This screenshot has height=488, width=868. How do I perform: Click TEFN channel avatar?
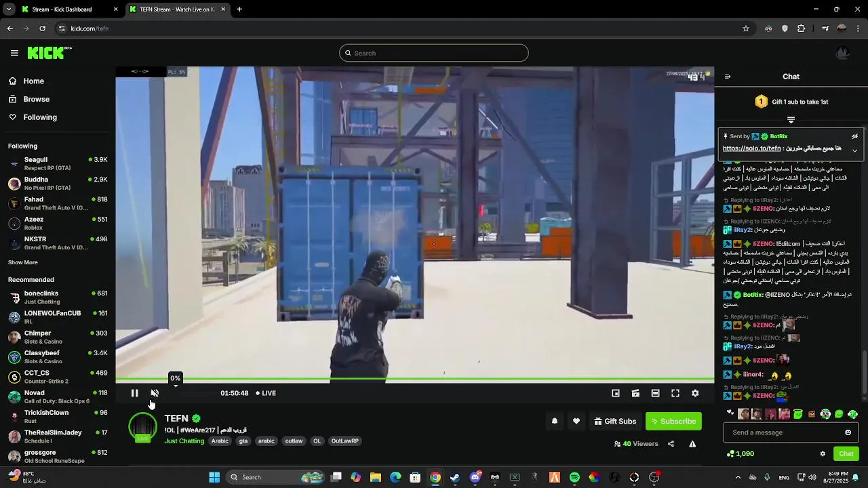click(142, 427)
